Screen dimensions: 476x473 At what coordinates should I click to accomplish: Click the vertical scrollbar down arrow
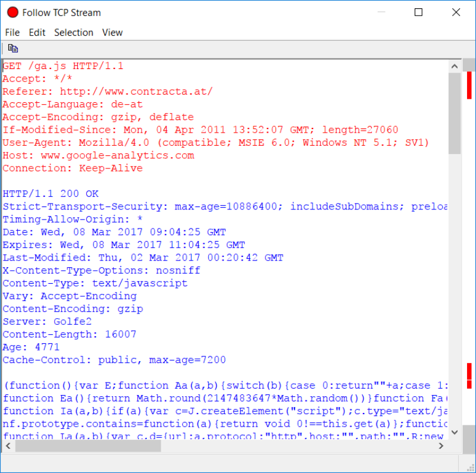[x=455, y=433]
